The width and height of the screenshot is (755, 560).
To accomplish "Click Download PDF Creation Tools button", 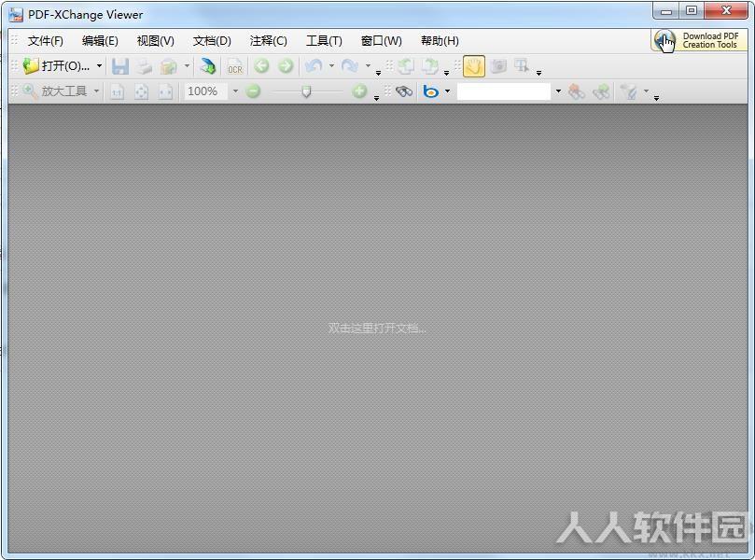I will coord(699,40).
